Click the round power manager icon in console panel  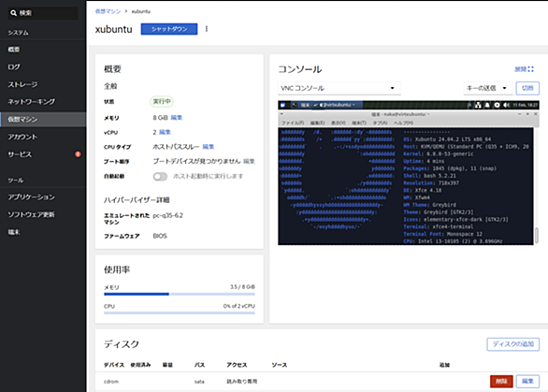[497, 105]
